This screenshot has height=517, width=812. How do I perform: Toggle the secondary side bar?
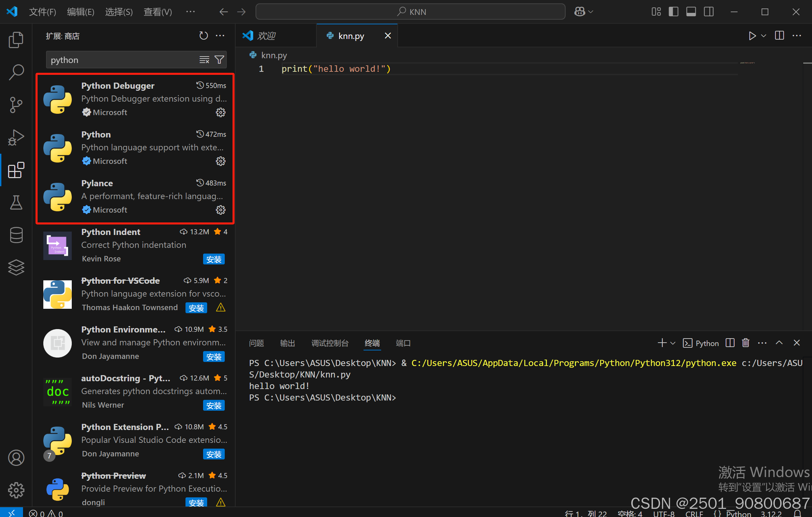(708, 12)
